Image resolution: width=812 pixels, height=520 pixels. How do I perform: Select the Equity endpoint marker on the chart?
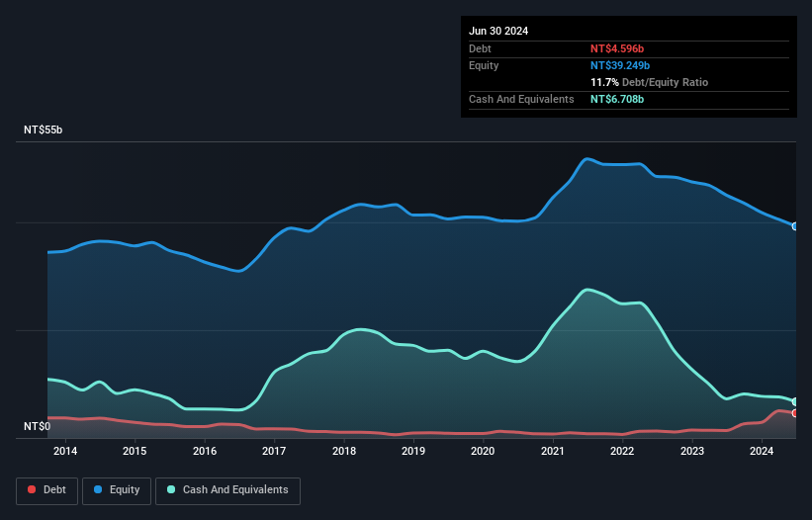pos(795,226)
